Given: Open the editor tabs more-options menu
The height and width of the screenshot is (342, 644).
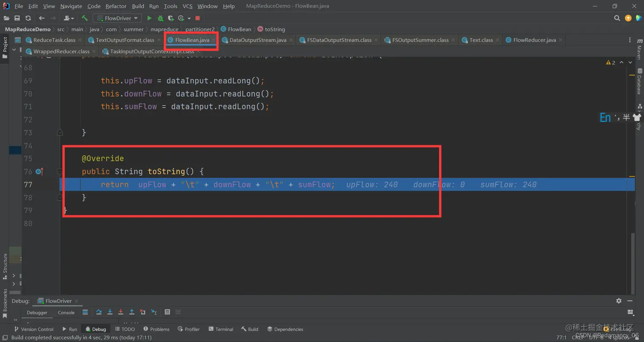Looking at the screenshot, I should (630, 40).
